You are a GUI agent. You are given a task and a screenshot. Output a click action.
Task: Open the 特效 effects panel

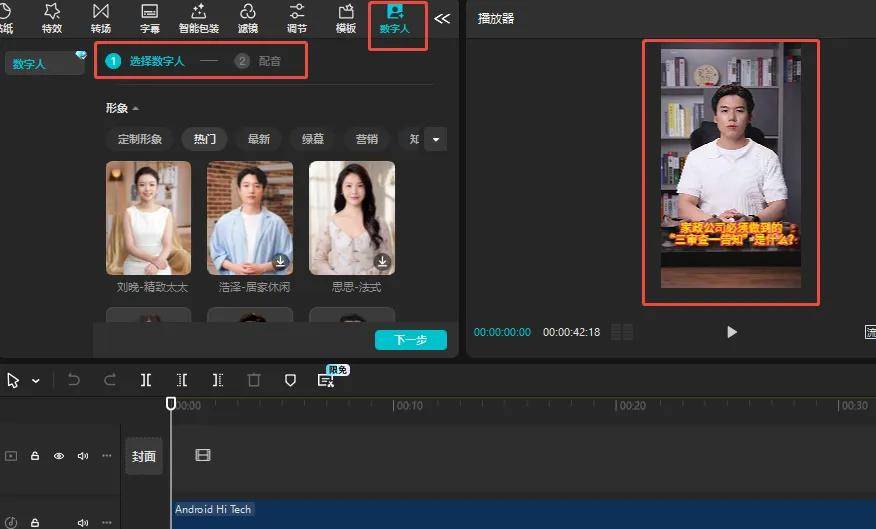(x=52, y=18)
